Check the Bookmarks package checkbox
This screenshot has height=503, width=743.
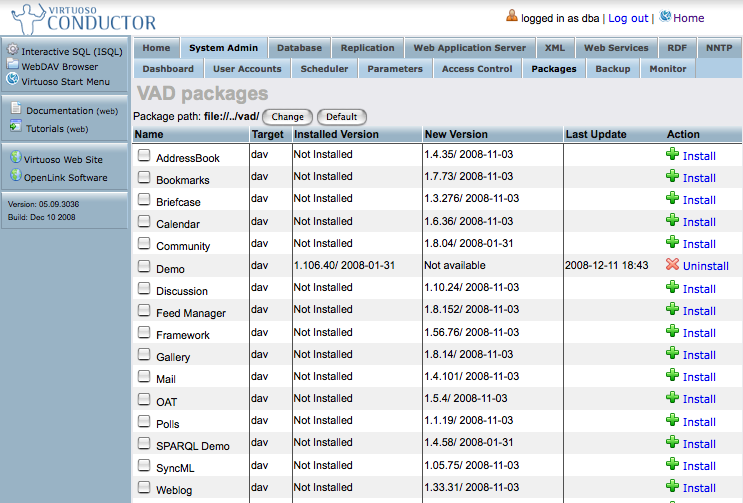pos(144,177)
